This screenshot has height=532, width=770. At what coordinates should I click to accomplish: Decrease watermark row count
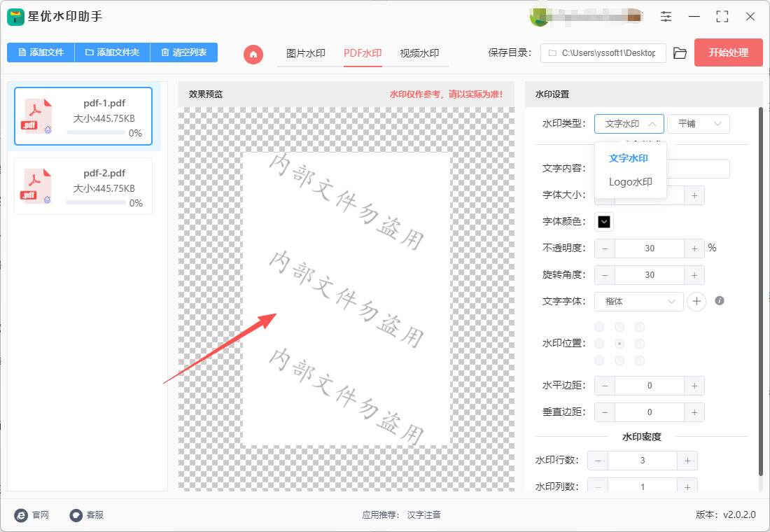[598, 461]
